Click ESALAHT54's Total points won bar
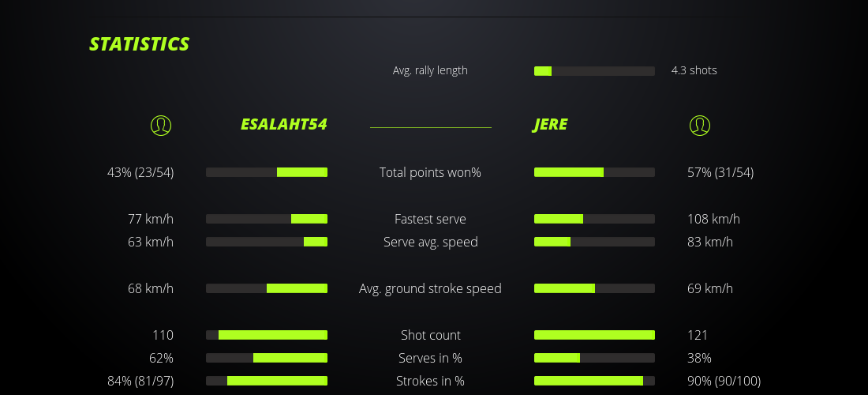This screenshot has height=395, width=868. pyautogui.click(x=267, y=172)
